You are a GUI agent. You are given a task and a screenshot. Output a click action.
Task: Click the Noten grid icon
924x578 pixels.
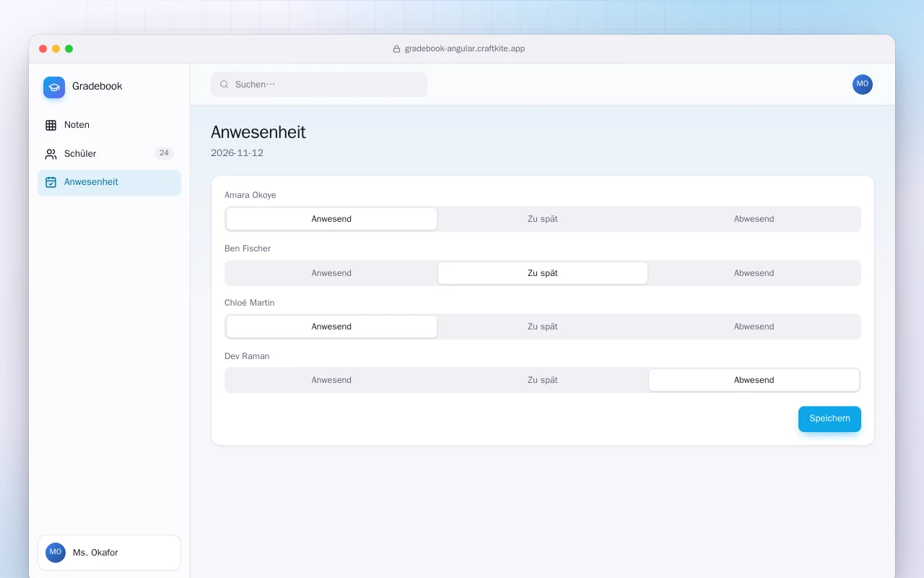tap(51, 125)
